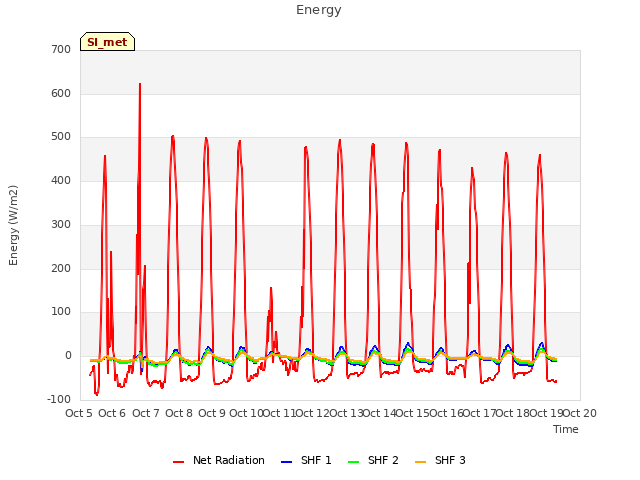
Task: Click the 700 y-axis tick label
Action: point(61,49)
